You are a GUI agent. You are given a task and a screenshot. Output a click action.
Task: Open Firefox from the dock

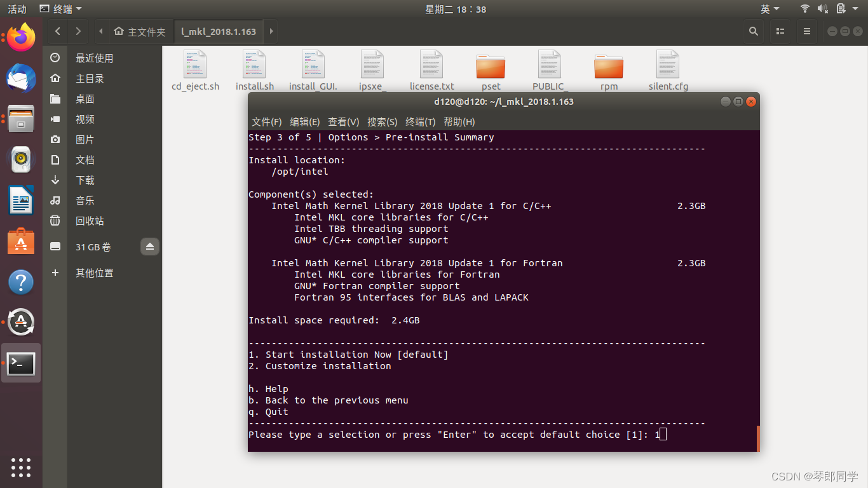coord(21,37)
